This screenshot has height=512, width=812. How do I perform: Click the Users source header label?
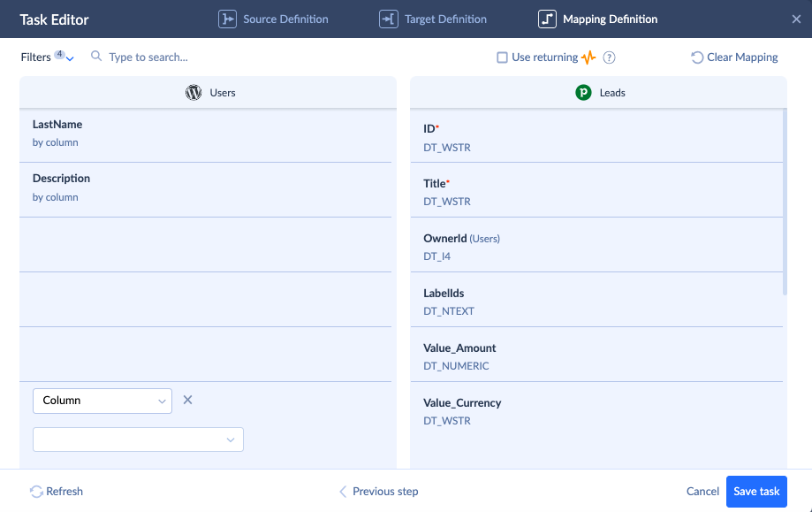click(x=223, y=93)
